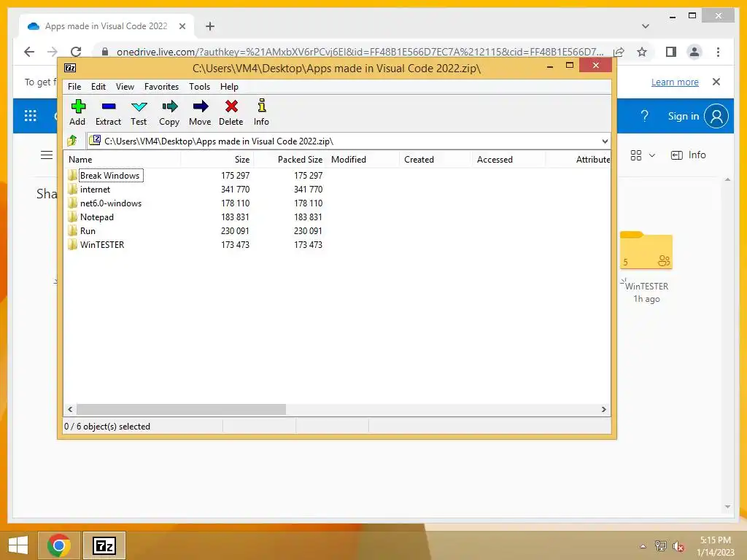Open Chrome profile avatar
Viewport: 747px width, 560px height.
694,52
